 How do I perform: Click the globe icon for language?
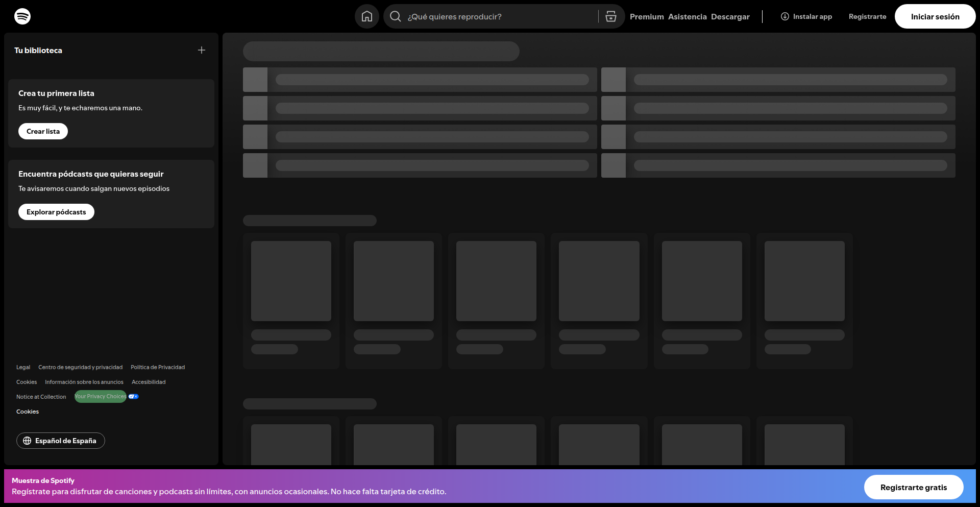(x=27, y=441)
